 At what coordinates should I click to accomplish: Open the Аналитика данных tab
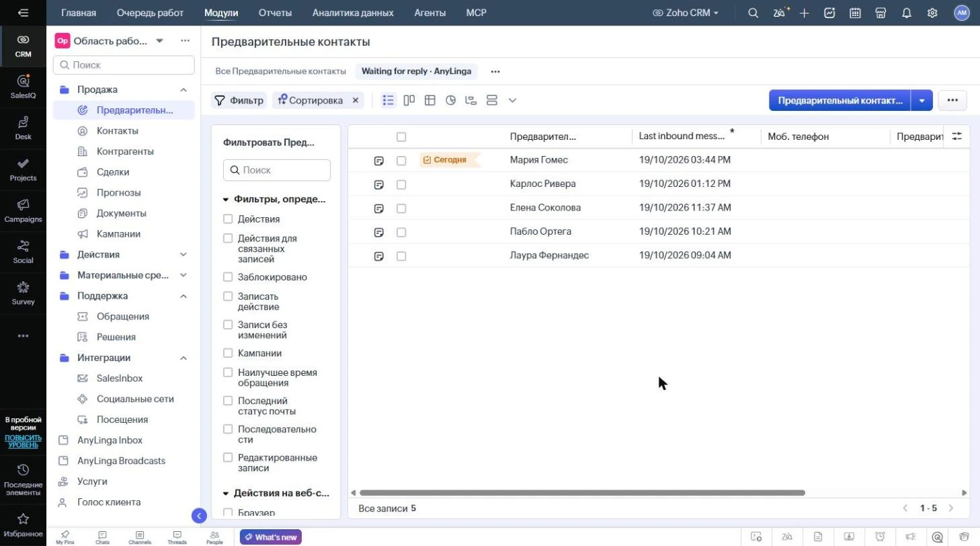click(x=353, y=13)
